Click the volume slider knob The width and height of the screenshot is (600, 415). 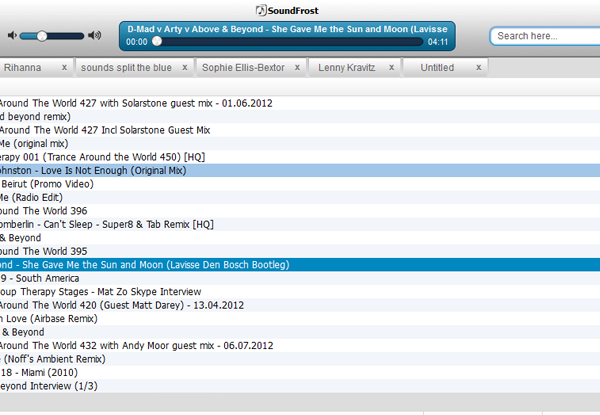[x=42, y=36]
